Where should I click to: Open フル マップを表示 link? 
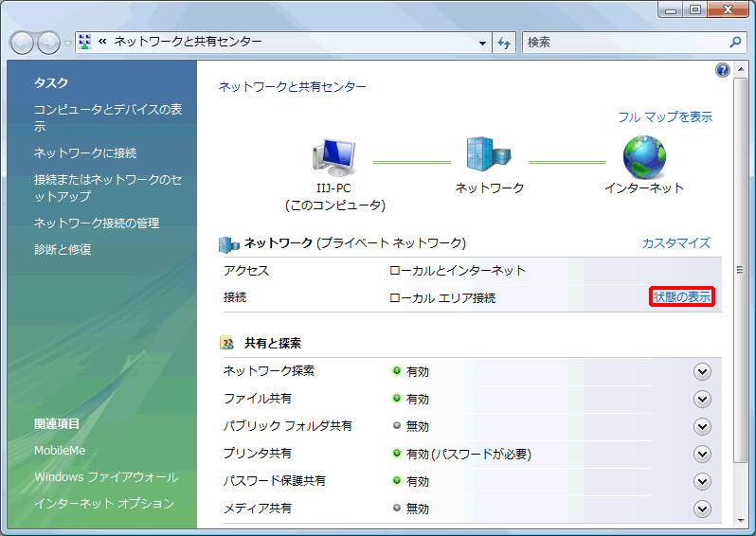(x=665, y=117)
